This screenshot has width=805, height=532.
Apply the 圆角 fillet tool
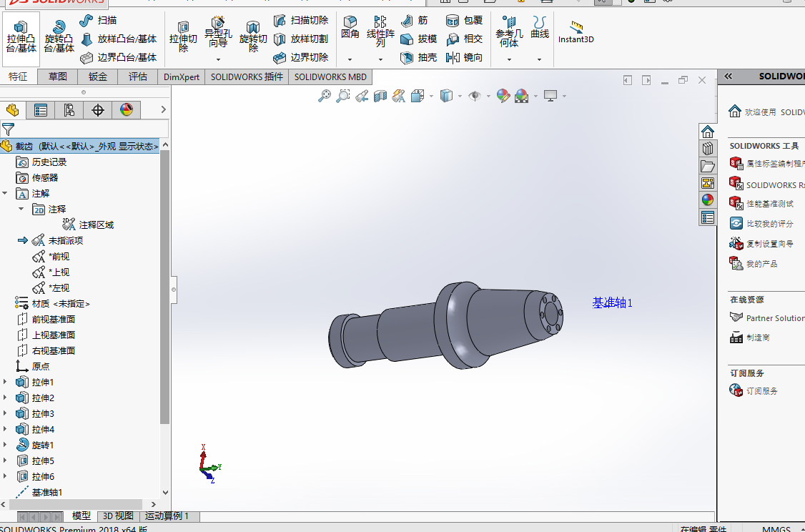pos(350,28)
